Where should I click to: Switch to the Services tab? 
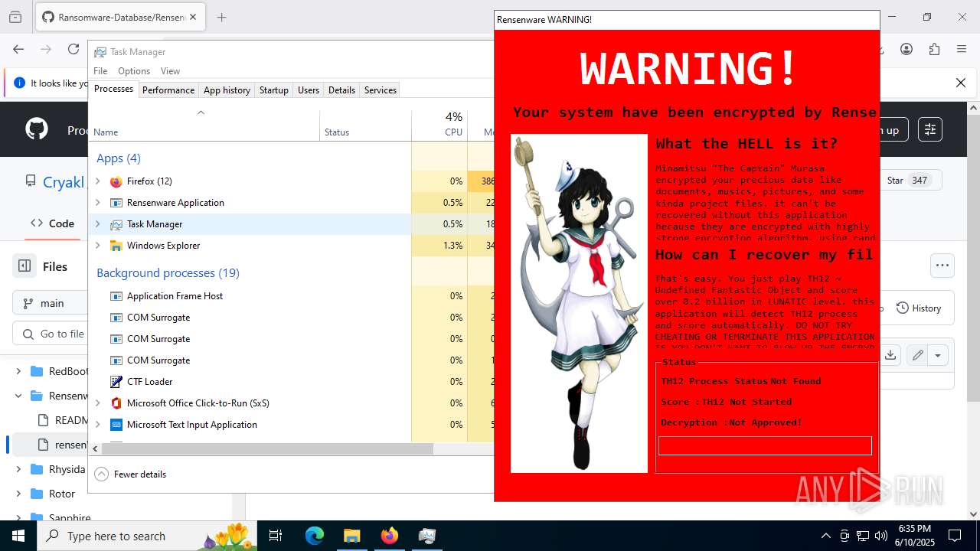coord(381,90)
